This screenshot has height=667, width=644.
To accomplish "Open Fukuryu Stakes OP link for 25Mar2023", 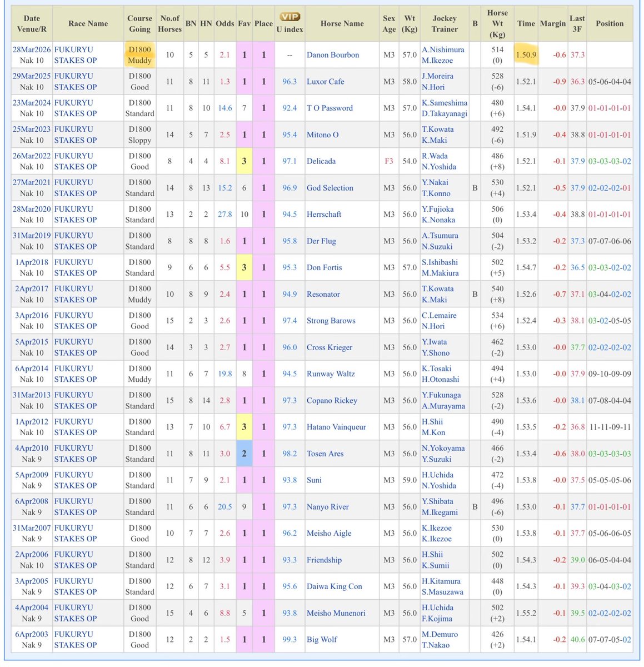I will tap(76, 135).
